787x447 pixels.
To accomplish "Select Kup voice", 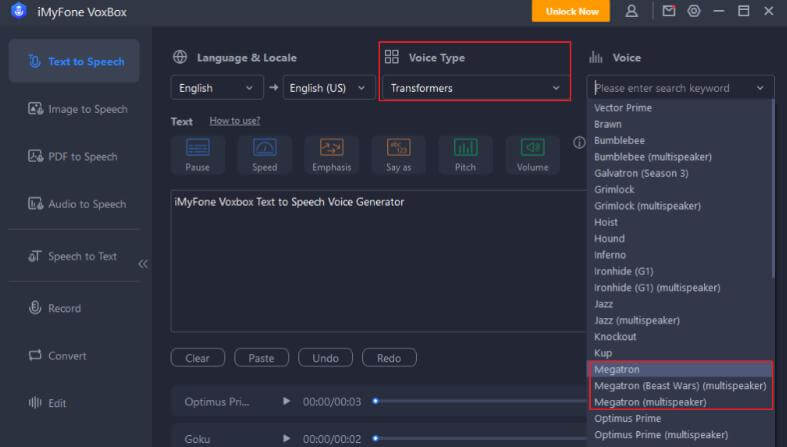I will (680, 353).
